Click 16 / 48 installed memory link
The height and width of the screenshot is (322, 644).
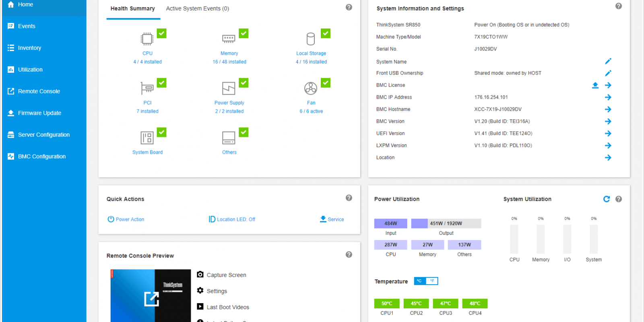tap(229, 62)
